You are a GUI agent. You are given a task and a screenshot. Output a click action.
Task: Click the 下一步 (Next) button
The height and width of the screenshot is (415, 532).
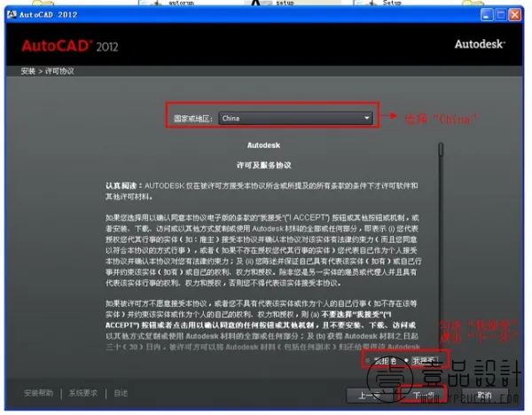(x=423, y=395)
